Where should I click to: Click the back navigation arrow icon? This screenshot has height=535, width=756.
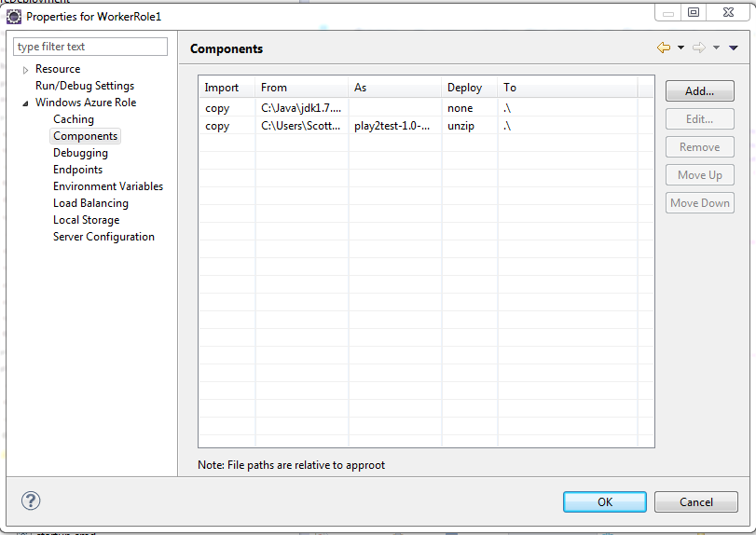(664, 48)
